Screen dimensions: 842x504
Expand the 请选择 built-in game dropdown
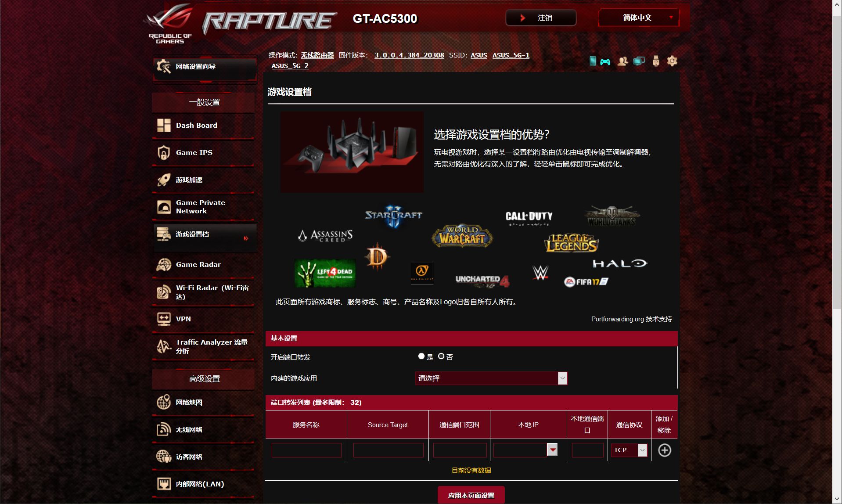[x=491, y=378]
